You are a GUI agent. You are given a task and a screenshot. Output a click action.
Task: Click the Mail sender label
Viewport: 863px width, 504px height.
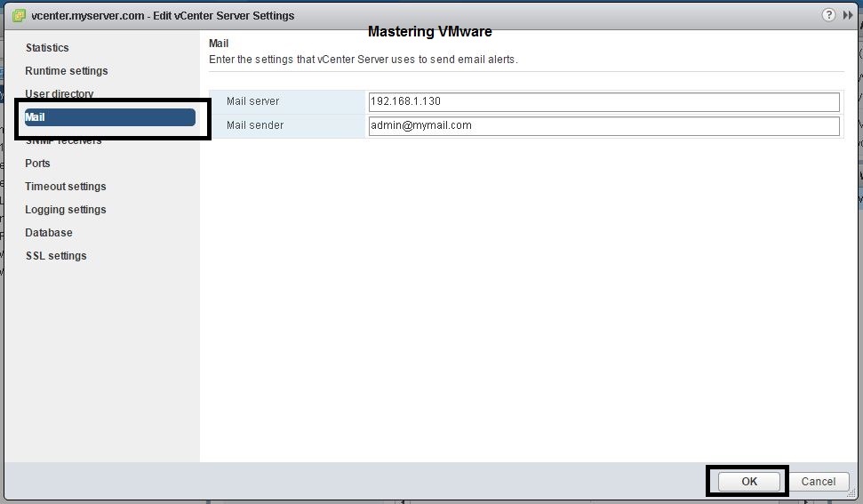pos(255,125)
